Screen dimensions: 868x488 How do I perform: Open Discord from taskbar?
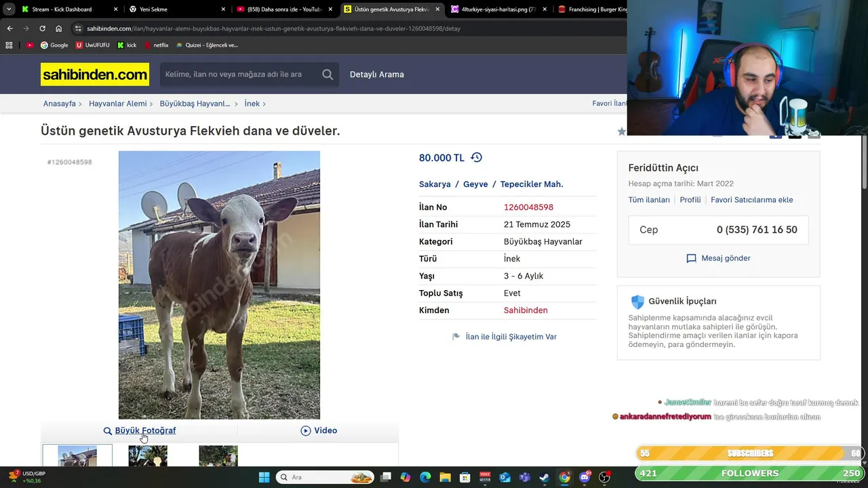(x=585, y=477)
